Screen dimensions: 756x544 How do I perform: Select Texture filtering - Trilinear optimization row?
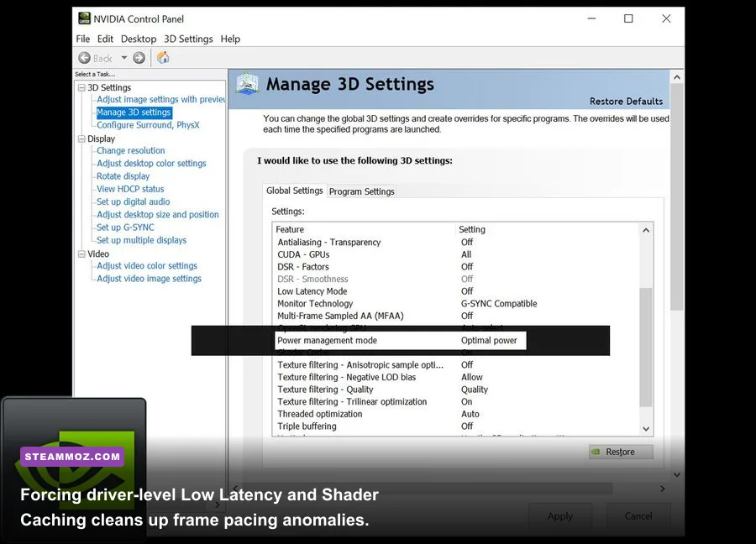point(455,401)
